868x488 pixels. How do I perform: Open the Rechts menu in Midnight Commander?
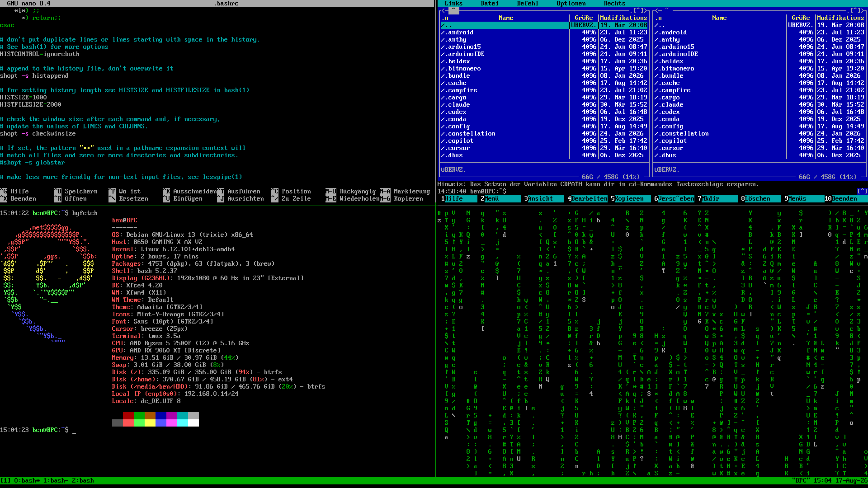pos(614,4)
